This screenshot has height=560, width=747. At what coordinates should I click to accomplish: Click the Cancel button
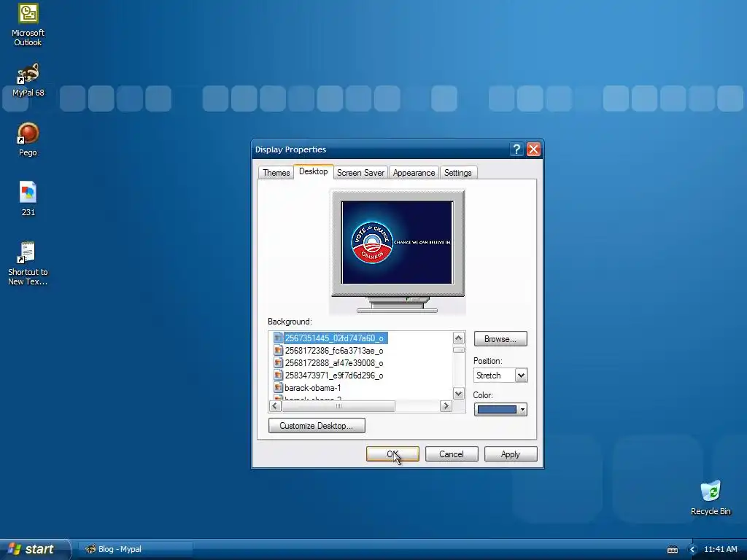[451, 454]
